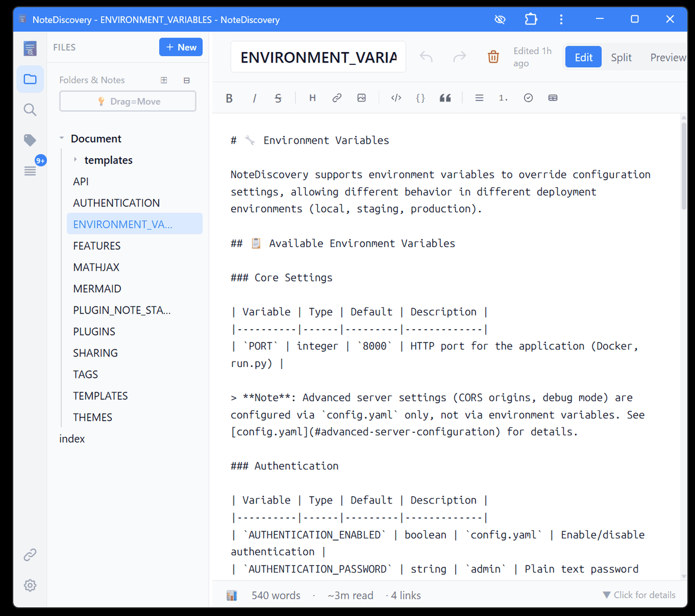
Task: Click the italic formatting icon
Action: click(x=254, y=98)
